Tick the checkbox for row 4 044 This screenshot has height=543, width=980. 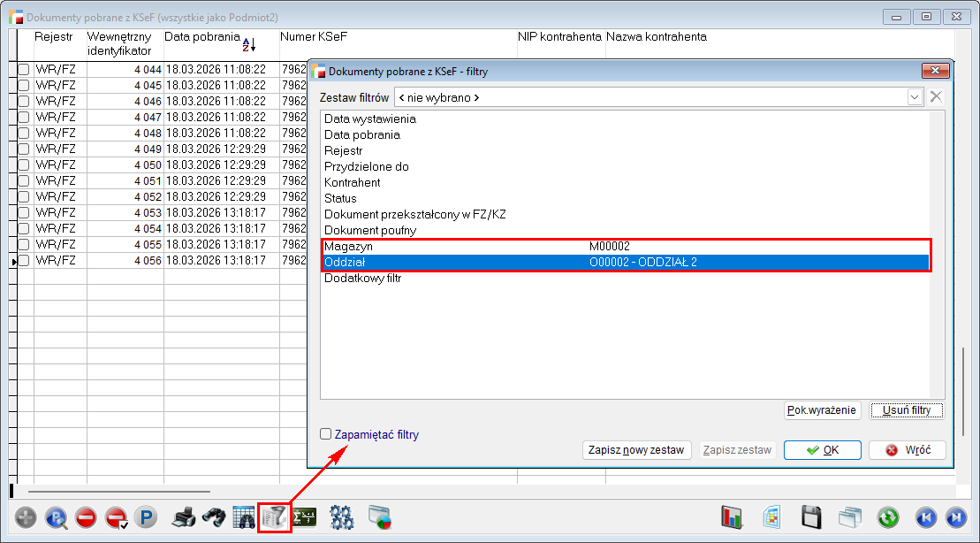click(x=24, y=69)
